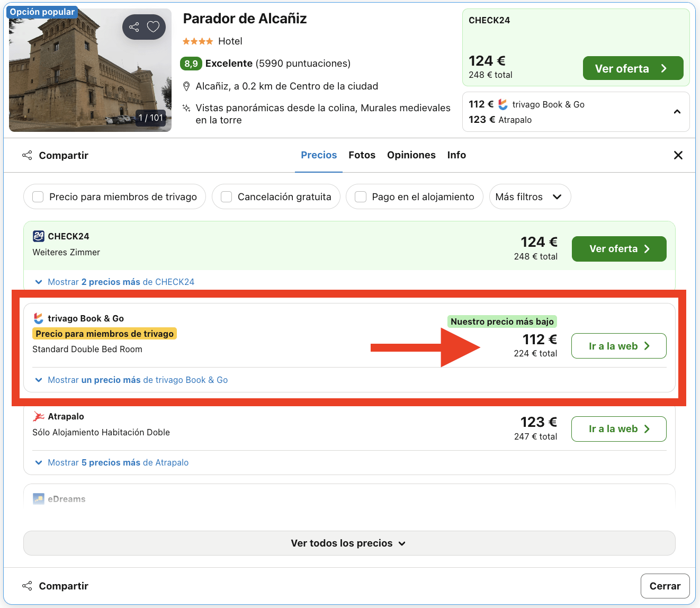This screenshot has width=700, height=608.
Task: Save hotel with the heart icon
Action: pos(154,26)
